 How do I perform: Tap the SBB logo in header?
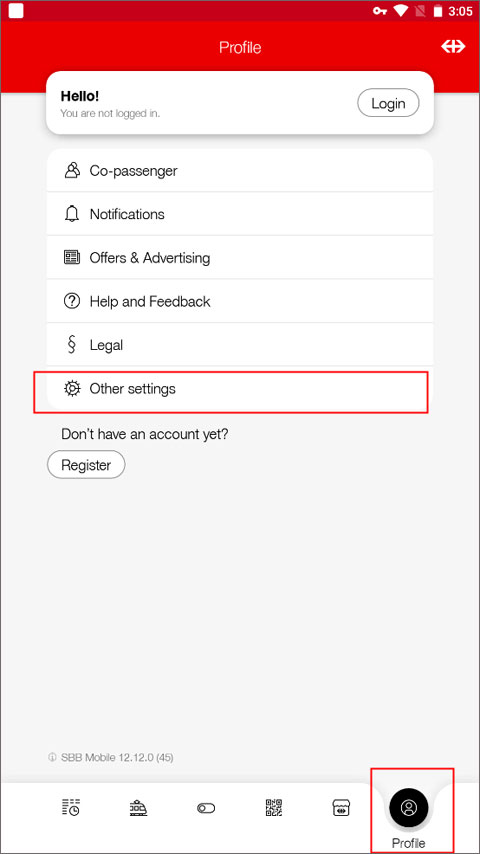(x=453, y=47)
